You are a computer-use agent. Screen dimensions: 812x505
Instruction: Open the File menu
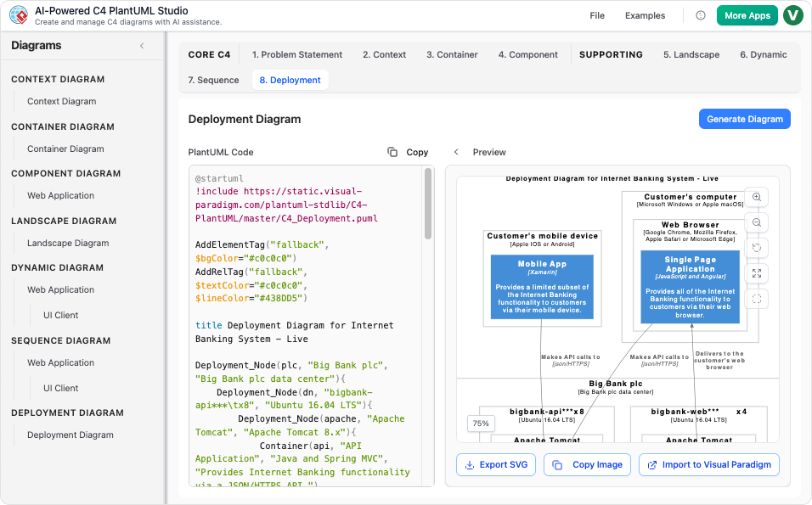(x=597, y=15)
